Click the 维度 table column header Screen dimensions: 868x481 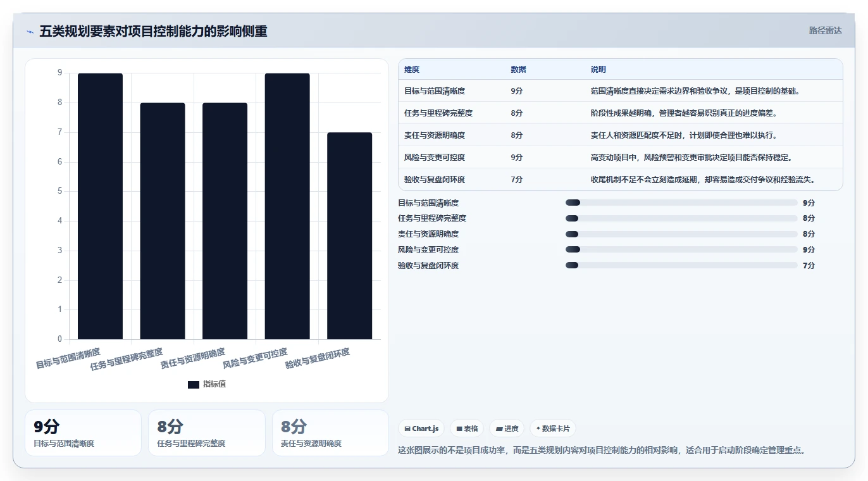coord(412,70)
